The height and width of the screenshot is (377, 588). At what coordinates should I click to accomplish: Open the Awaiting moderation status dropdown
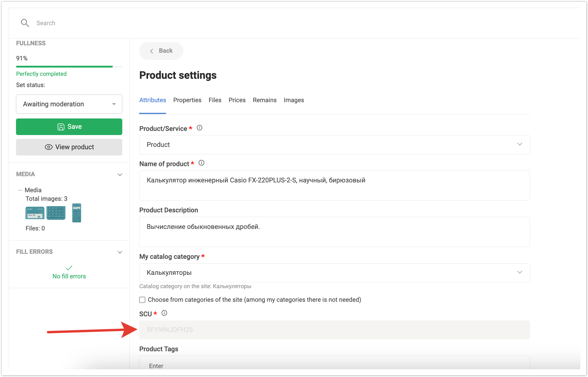point(69,104)
